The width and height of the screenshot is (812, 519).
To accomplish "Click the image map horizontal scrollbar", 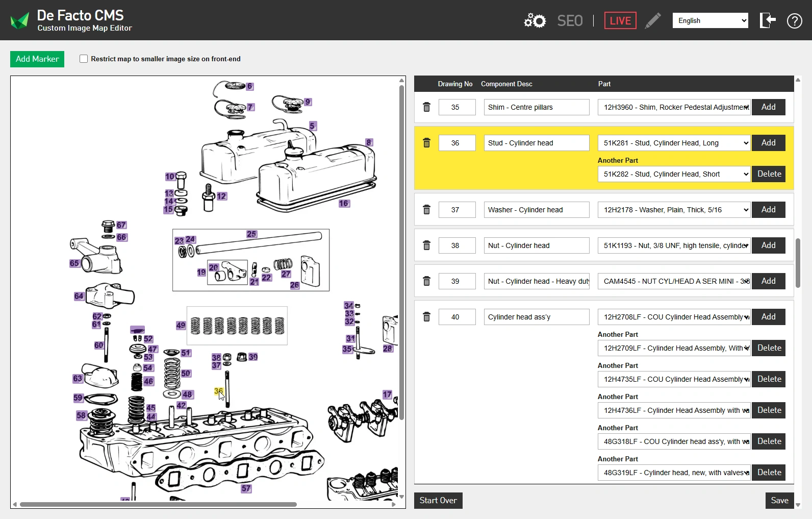I will pos(158,504).
